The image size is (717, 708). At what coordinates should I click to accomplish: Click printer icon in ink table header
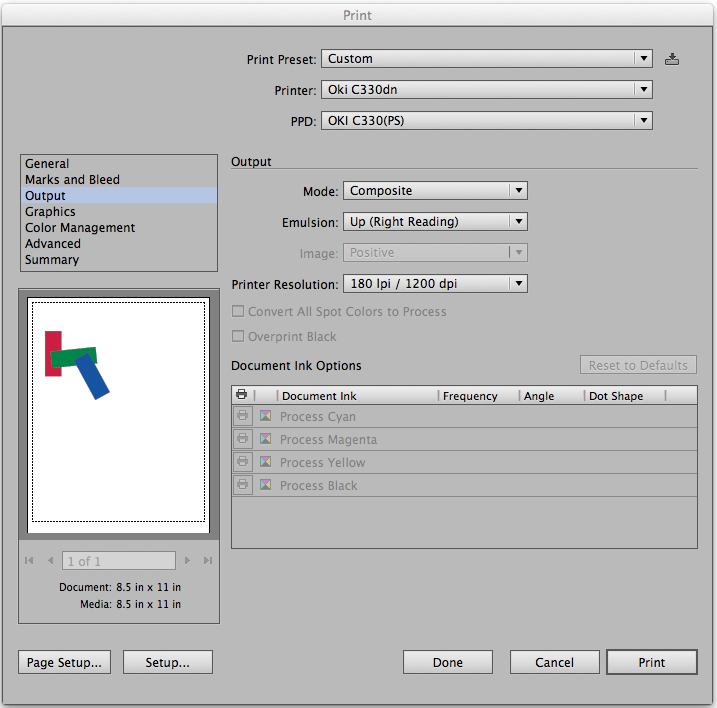click(x=241, y=394)
